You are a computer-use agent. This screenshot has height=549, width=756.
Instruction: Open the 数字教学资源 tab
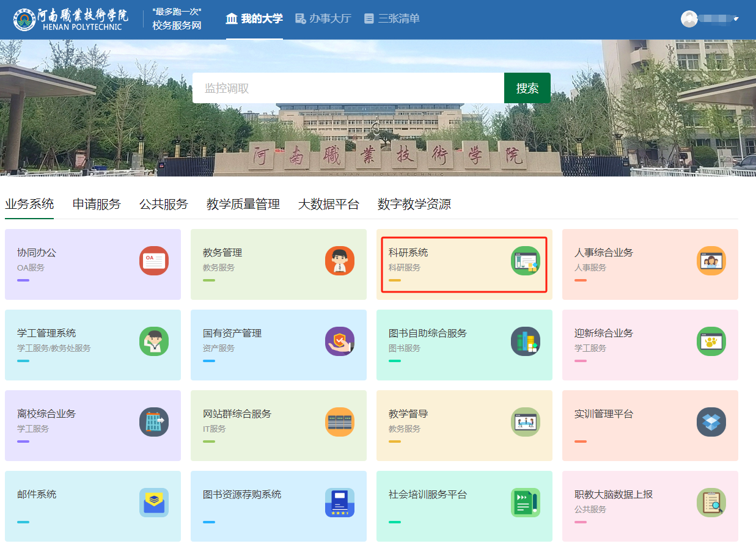(x=414, y=205)
